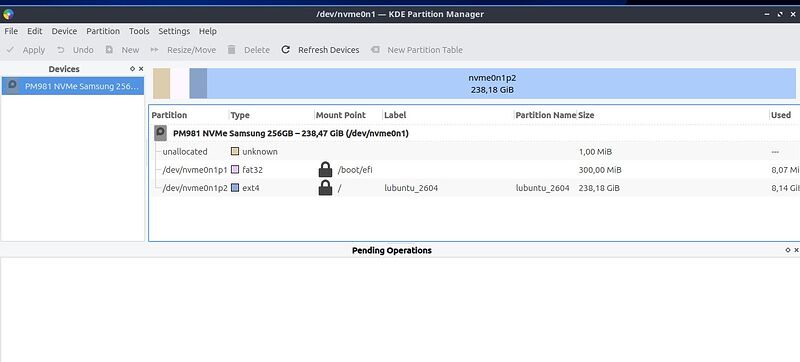Open the Settings menu
The image size is (800, 362).
174,31
